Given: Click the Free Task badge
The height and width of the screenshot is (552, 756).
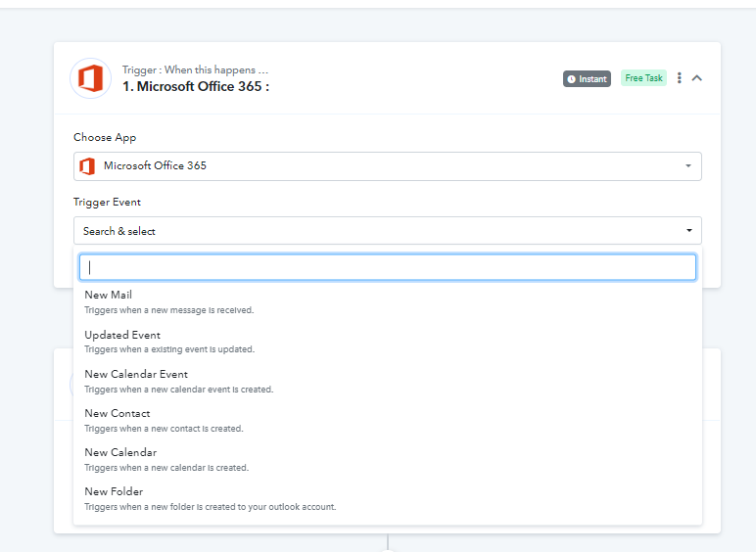Looking at the screenshot, I should click(x=643, y=78).
